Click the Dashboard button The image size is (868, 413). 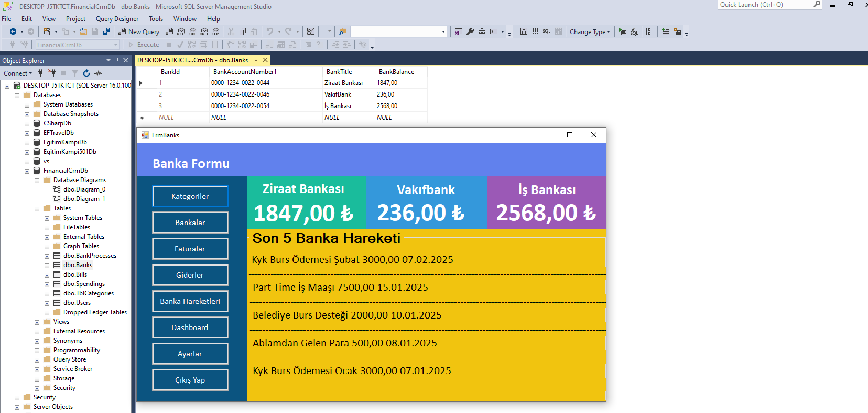point(190,327)
